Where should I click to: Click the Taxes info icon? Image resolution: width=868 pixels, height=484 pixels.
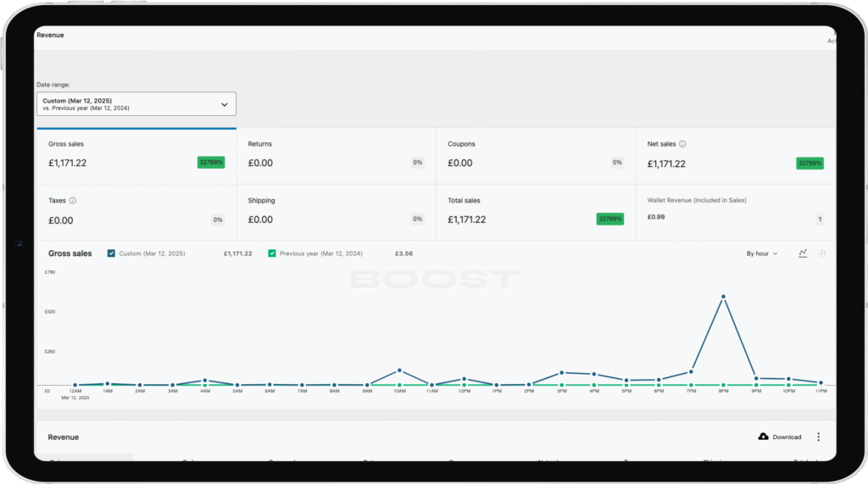[73, 201]
